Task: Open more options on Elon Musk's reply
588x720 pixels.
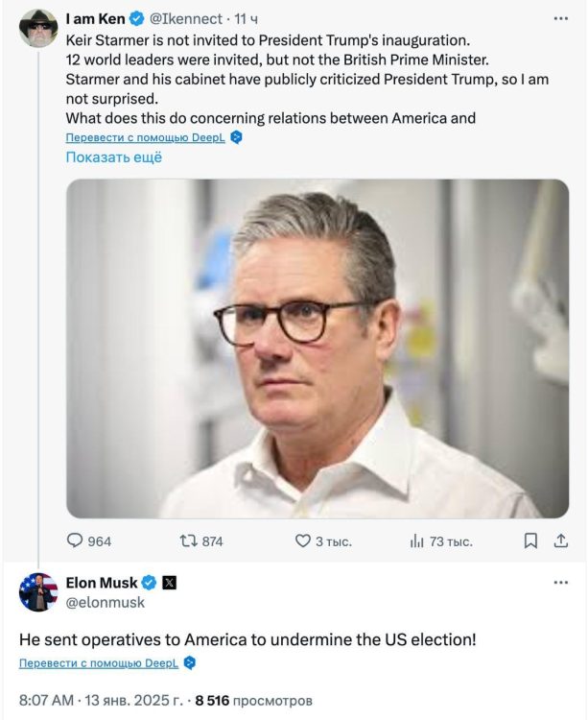Action: point(560,583)
